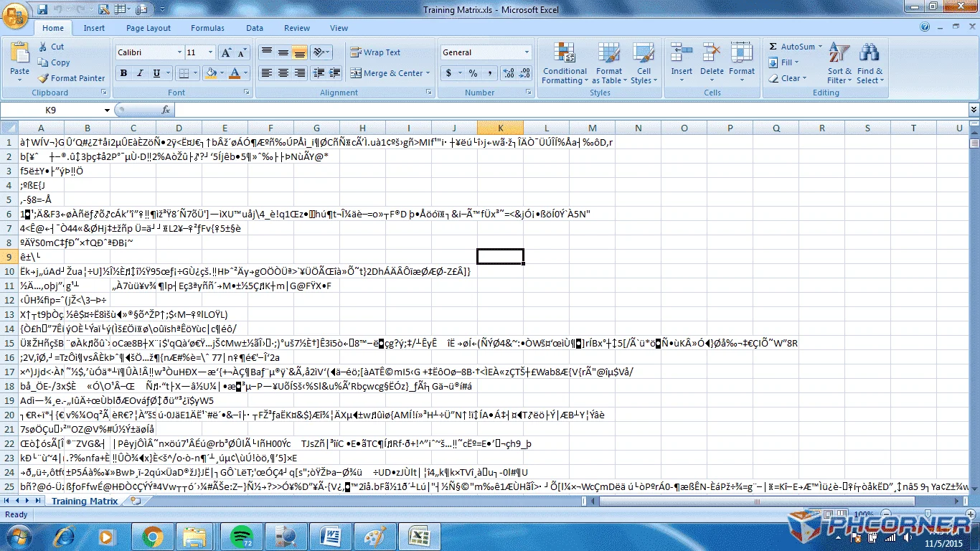
Task: Toggle Align Text Left
Action: (x=266, y=73)
